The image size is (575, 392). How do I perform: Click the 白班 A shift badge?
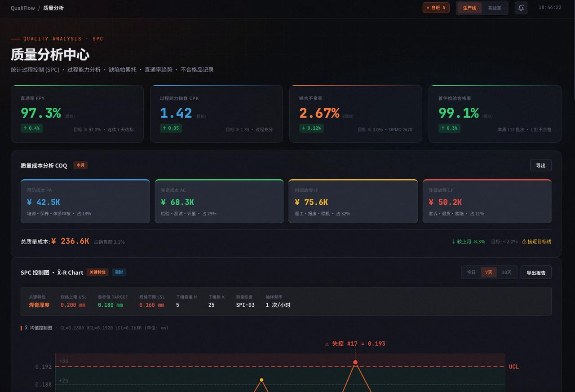[x=436, y=8]
